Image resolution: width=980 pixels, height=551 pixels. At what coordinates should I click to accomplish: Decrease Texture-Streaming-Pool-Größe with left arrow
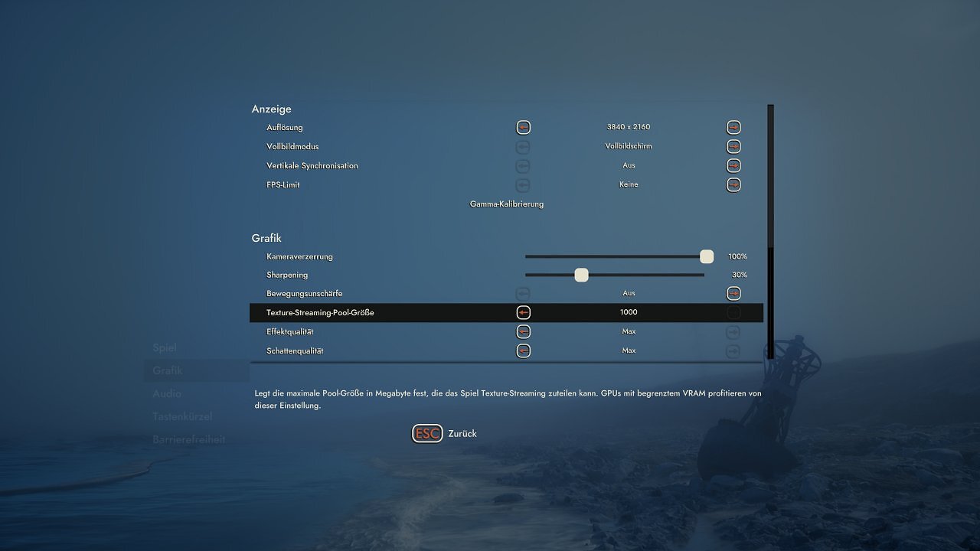tap(524, 313)
